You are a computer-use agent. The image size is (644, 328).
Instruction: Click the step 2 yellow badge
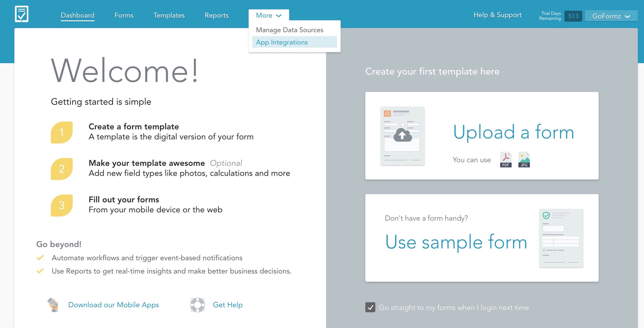coord(62,169)
